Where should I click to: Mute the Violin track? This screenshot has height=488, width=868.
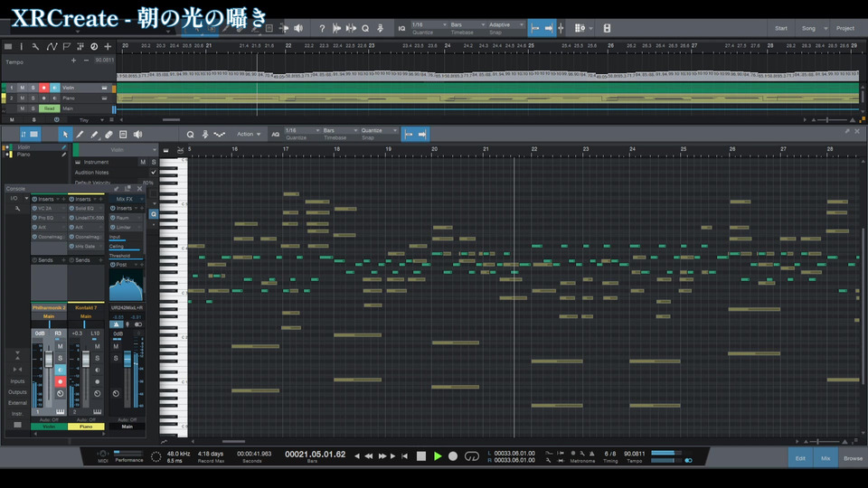pos(23,88)
